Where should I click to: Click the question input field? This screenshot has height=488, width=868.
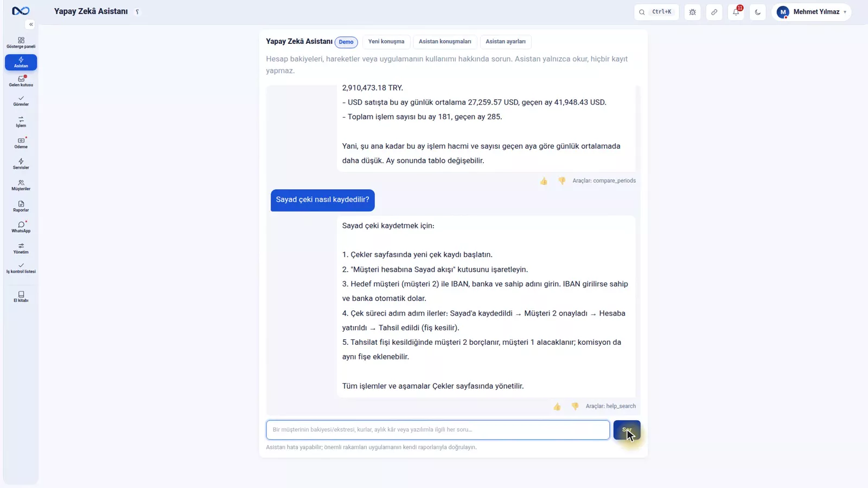(438, 430)
